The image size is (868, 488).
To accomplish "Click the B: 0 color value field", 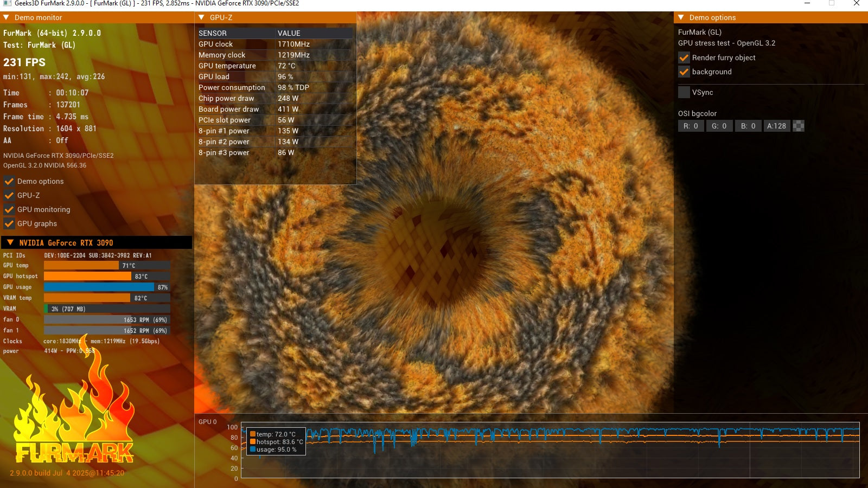I will click(x=748, y=126).
